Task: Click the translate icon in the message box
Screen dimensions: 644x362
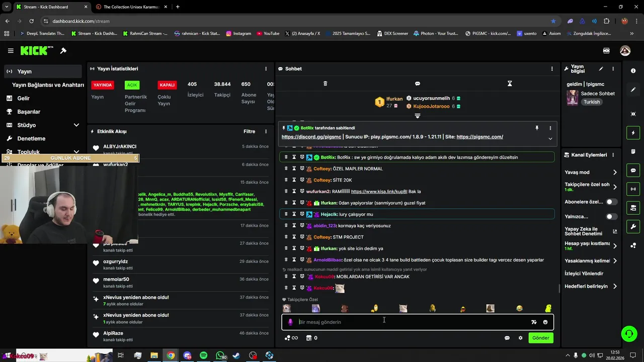Action: [534, 322]
